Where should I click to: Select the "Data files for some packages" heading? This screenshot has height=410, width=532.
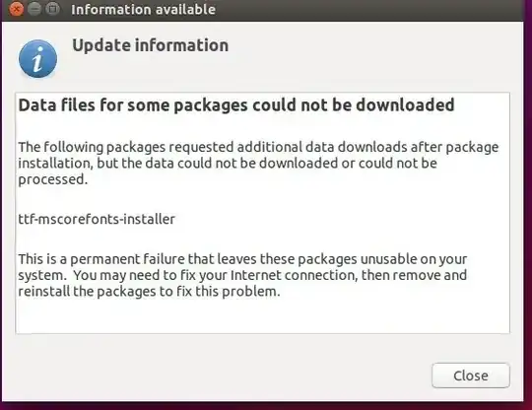236,104
